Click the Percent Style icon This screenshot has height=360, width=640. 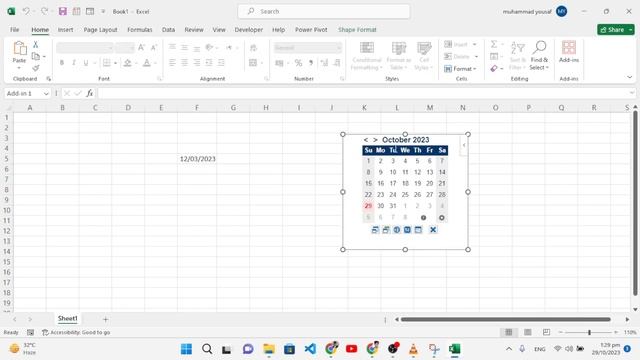point(298,63)
